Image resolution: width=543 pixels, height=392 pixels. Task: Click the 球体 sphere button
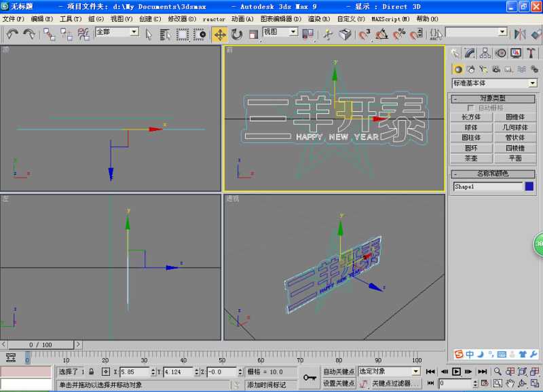pyautogui.click(x=471, y=127)
